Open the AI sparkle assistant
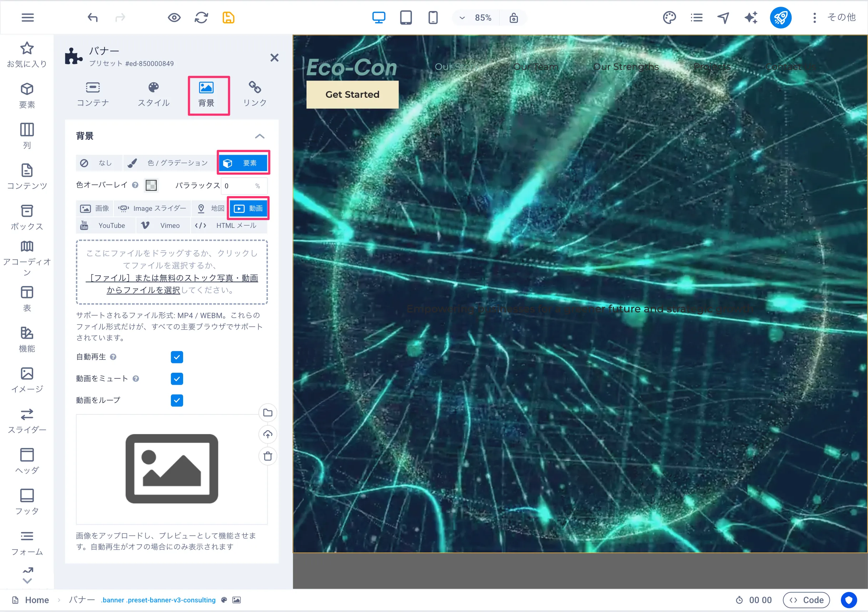Viewport: 868px width, 612px height. coord(751,18)
